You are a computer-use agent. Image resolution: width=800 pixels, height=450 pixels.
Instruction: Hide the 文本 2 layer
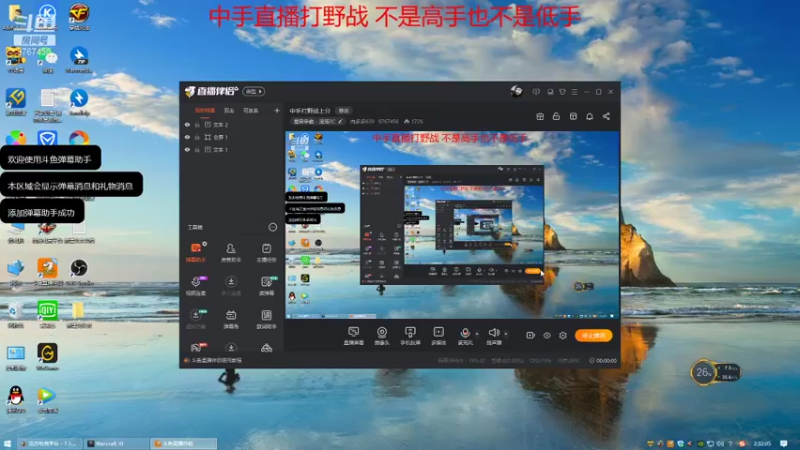point(187,124)
